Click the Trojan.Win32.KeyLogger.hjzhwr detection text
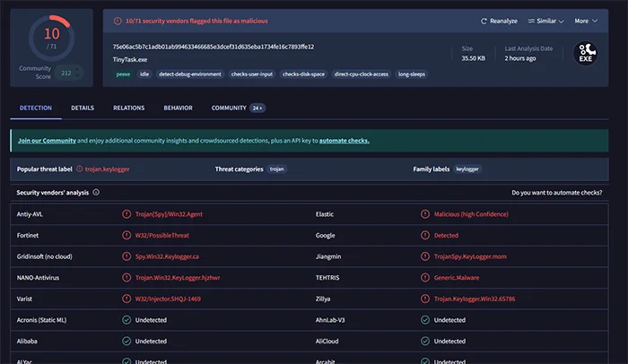The height and width of the screenshot is (364, 628). click(178, 278)
